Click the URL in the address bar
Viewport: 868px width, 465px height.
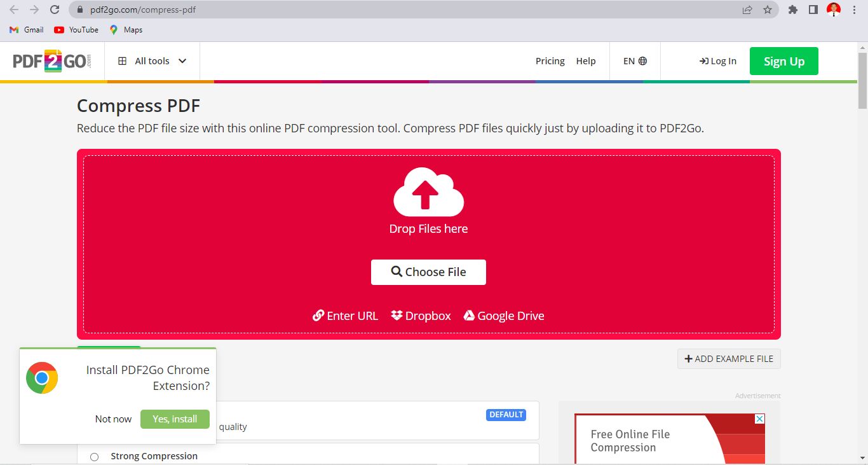click(x=143, y=10)
